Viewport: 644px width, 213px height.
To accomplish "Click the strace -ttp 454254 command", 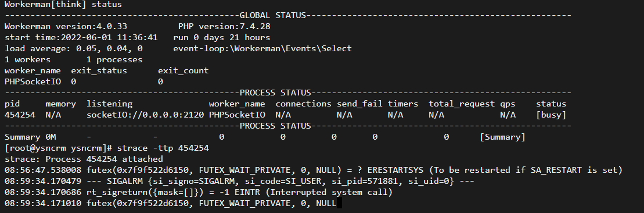I will click(x=163, y=148).
